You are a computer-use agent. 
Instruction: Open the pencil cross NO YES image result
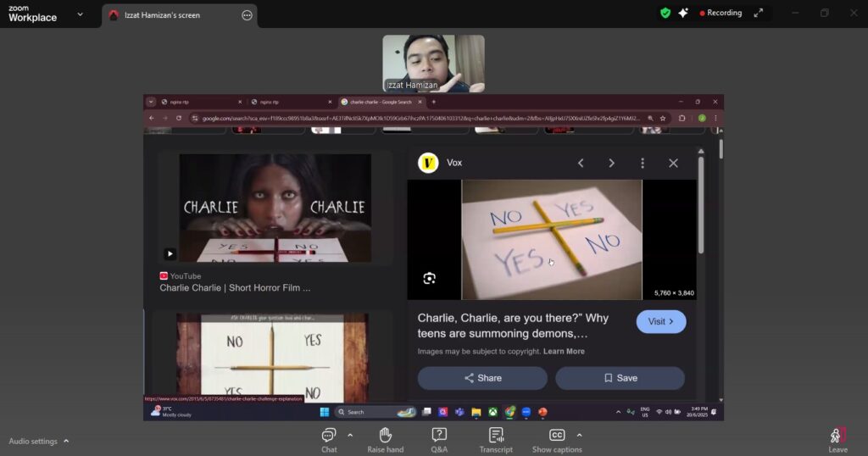272,358
